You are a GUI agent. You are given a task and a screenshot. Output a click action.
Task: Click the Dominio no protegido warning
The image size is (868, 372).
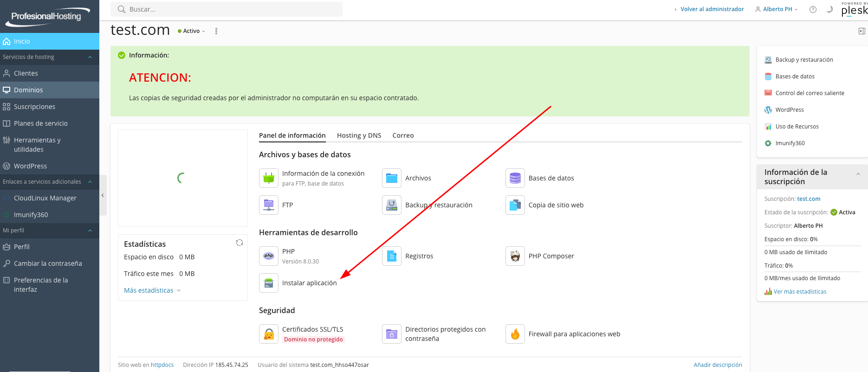coord(313,340)
